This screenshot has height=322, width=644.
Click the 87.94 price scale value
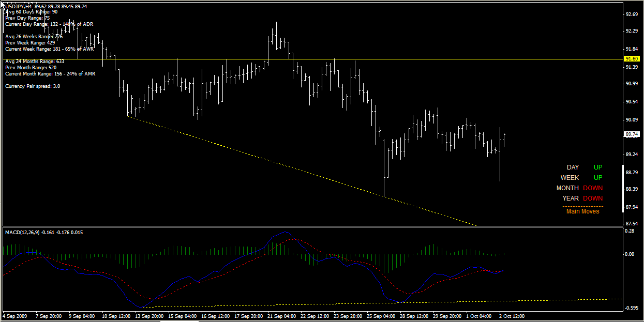pyautogui.click(x=631, y=208)
